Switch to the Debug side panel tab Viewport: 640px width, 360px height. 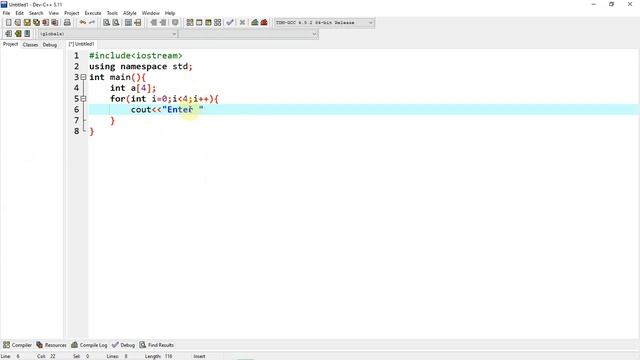[x=50, y=44]
